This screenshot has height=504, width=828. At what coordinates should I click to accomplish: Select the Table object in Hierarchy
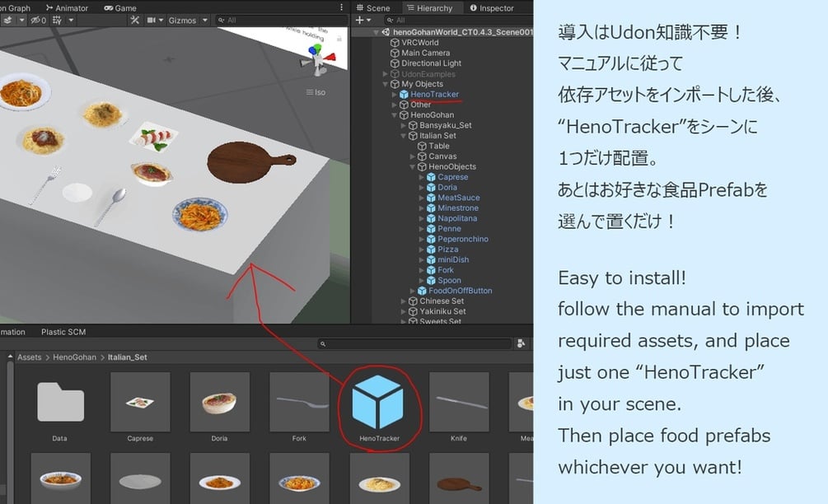coord(439,147)
